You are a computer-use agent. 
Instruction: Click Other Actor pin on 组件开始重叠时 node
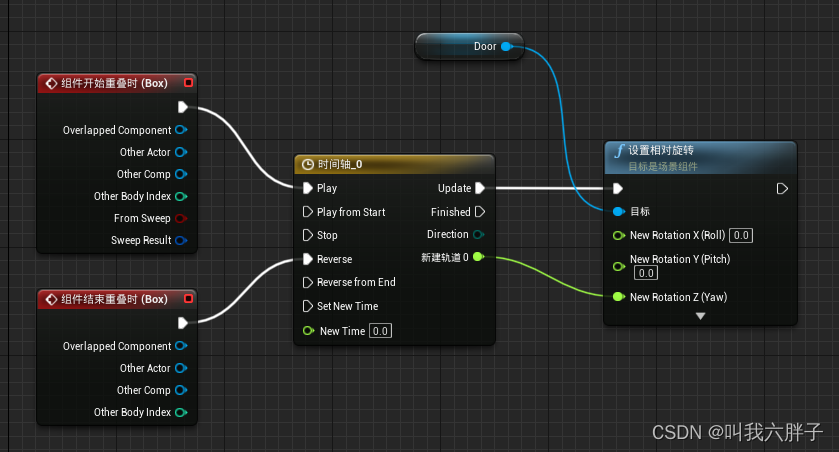(181, 152)
